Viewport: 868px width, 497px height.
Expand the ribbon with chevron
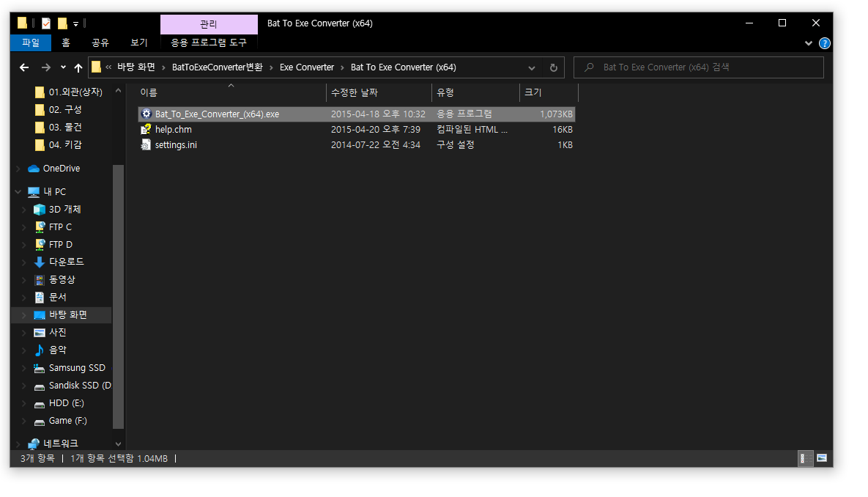point(808,43)
